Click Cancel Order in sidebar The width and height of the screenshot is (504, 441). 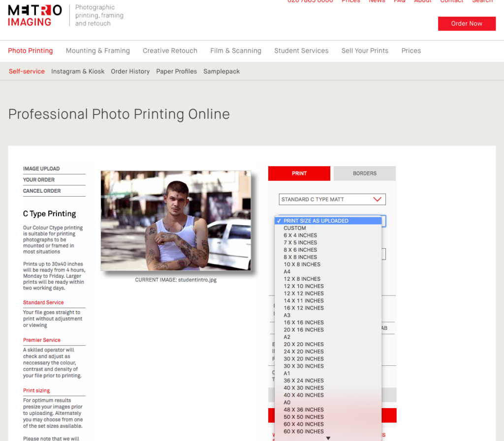(42, 191)
